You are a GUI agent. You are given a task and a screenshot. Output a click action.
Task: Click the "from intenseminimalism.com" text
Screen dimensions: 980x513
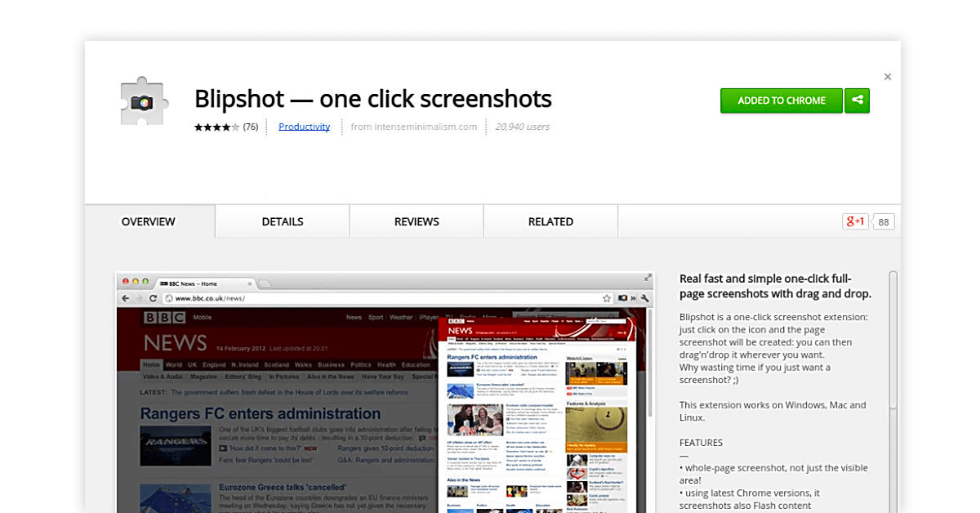[414, 127]
